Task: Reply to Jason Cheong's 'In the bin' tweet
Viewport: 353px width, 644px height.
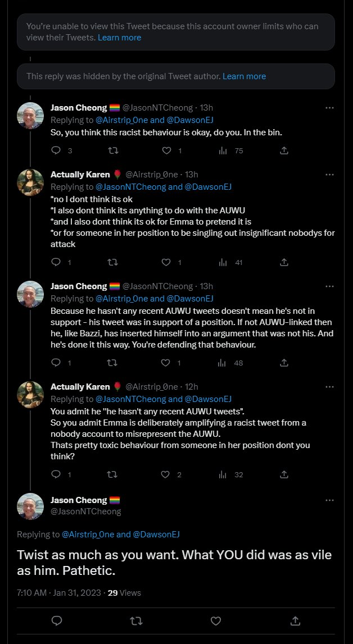Action: (56, 150)
